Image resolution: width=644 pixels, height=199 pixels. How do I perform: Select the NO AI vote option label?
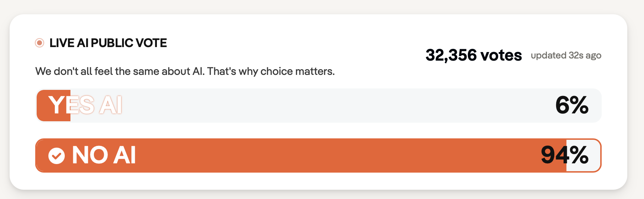click(104, 155)
